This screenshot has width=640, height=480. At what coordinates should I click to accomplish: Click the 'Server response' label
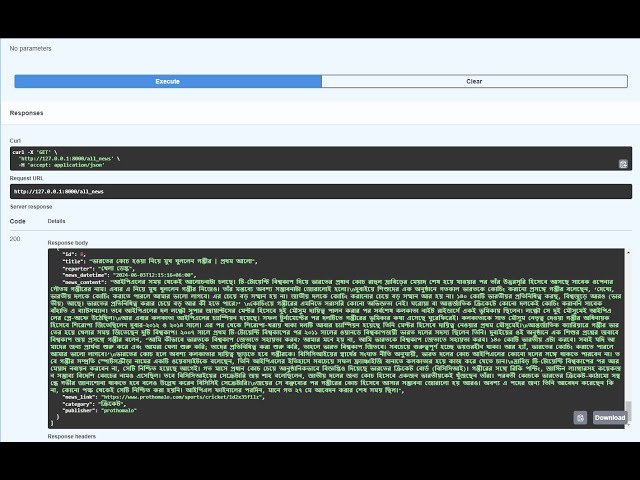31,207
